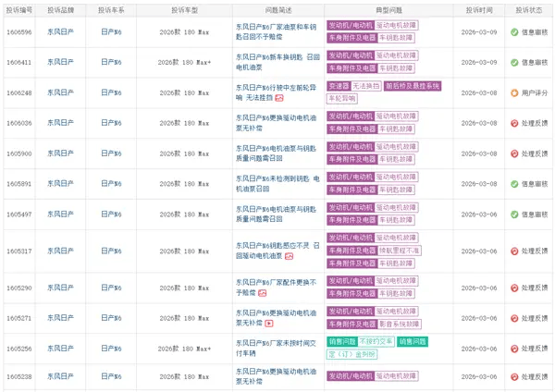The image size is (555, 392).
Task: Click the green 销售问题 tag in complaint 1605256
Action: click(x=343, y=341)
